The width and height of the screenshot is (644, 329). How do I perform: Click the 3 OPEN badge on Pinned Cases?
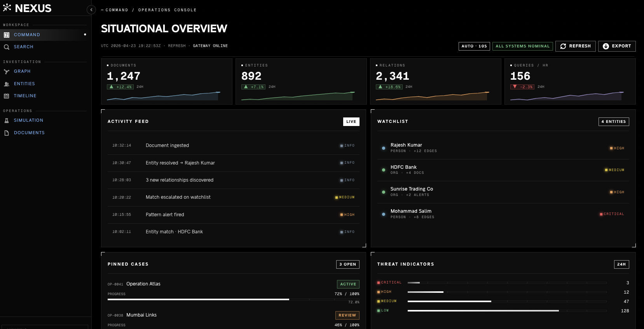[x=348, y=264]
